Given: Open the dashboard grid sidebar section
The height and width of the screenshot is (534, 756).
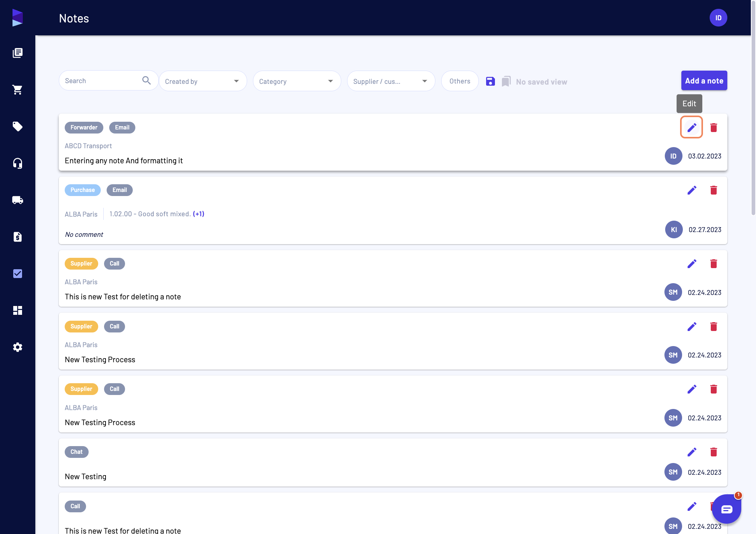Looking at the screenshot, I should pyautogui.click(x=17, y=310).
